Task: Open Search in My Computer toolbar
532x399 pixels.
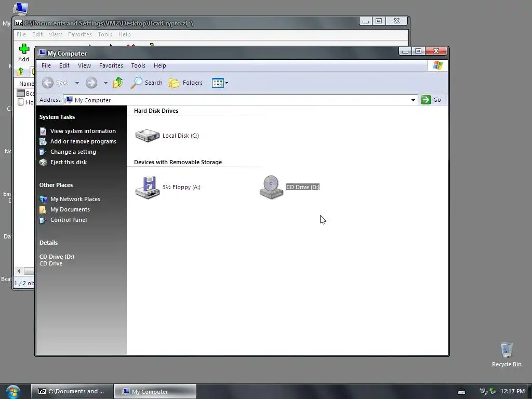Action: coord(147,83)
